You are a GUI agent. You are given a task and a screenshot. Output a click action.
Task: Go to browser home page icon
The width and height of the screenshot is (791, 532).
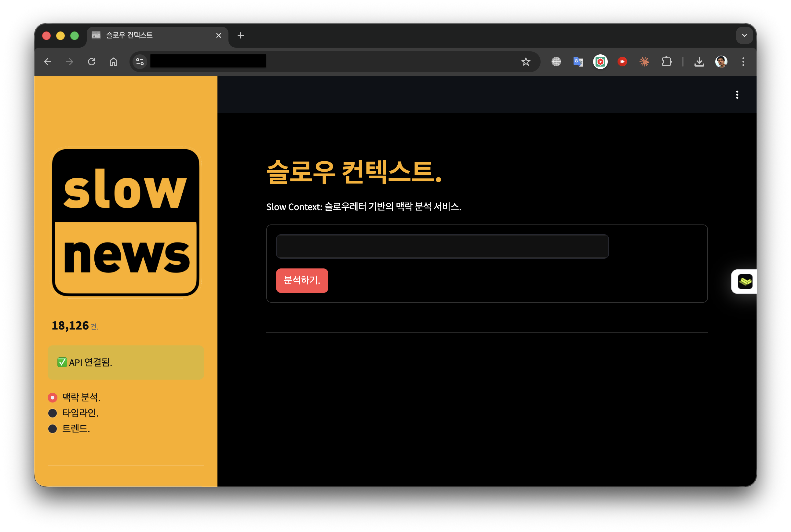click(x=114, y=62)
